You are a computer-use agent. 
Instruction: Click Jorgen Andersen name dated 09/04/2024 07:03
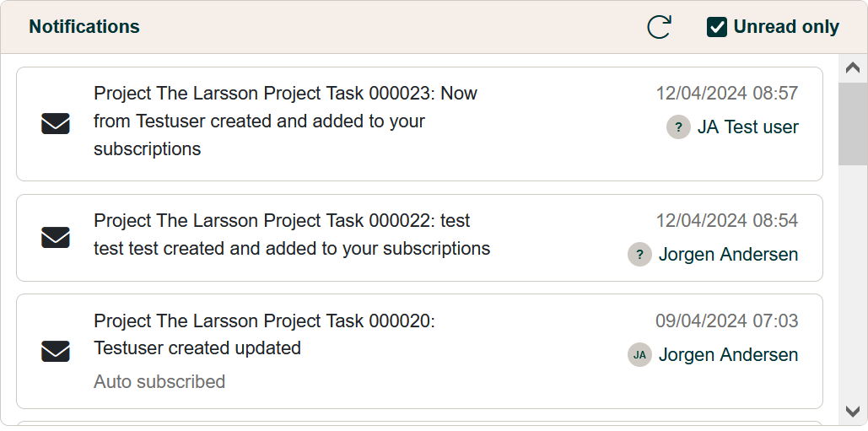[728, 355]
